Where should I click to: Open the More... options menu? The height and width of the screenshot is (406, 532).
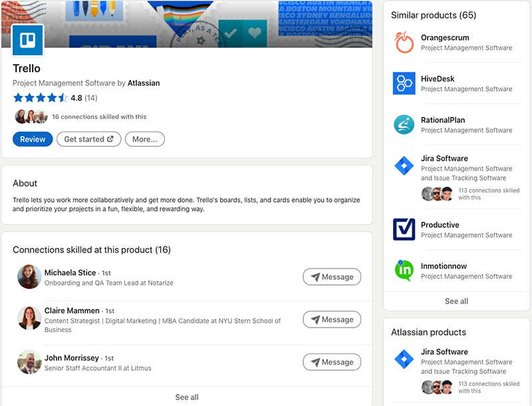(x=144, y=139)
